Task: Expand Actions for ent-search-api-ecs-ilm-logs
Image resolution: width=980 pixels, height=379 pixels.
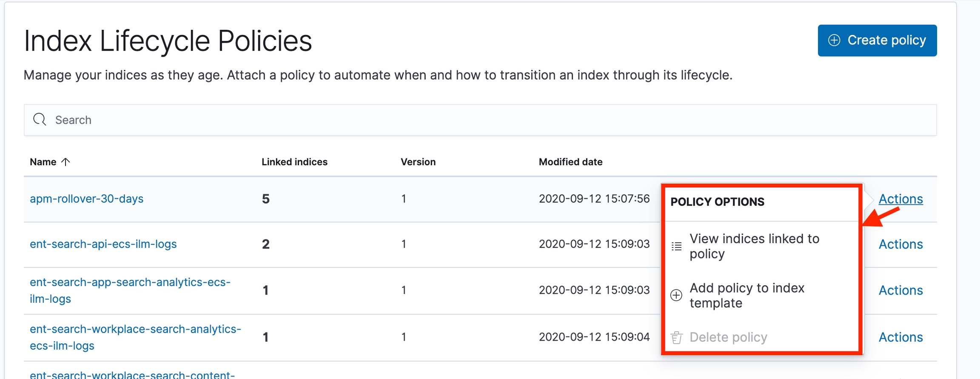Action: [900, 244]
